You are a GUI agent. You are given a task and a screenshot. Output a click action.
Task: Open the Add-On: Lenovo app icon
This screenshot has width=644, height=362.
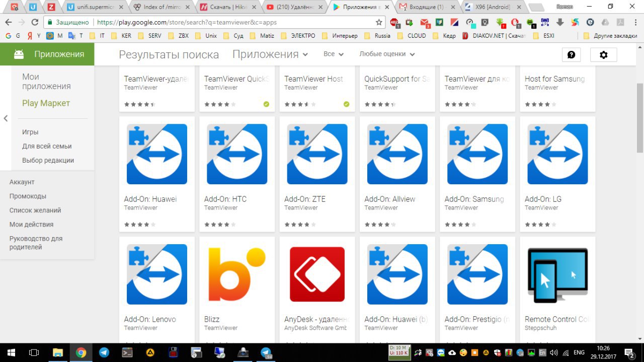(x=156, y=274)
